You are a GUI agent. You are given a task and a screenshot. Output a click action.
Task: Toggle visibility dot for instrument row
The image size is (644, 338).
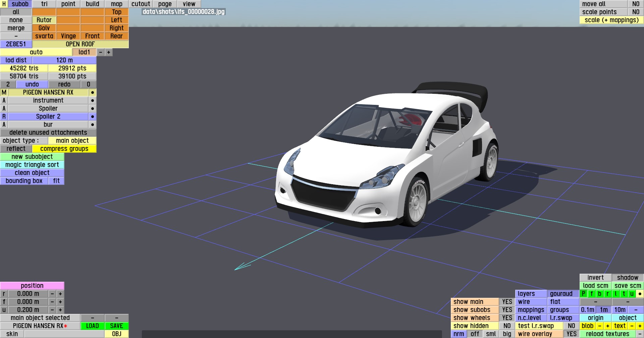pyautogui.click(x=93, y=100)
